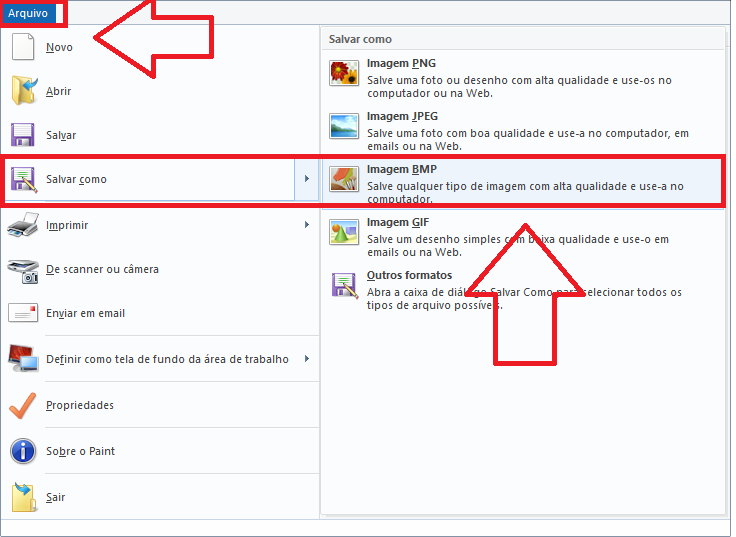The image size is (736, 537).
Task: Open Propriedades from the menu
Action: coord(160,405)
